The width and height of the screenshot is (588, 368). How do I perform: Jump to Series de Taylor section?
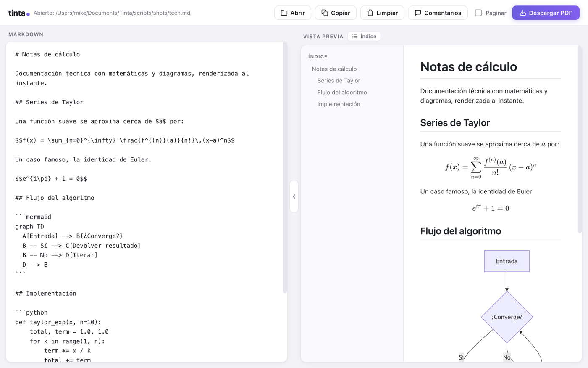click(339, 81)
